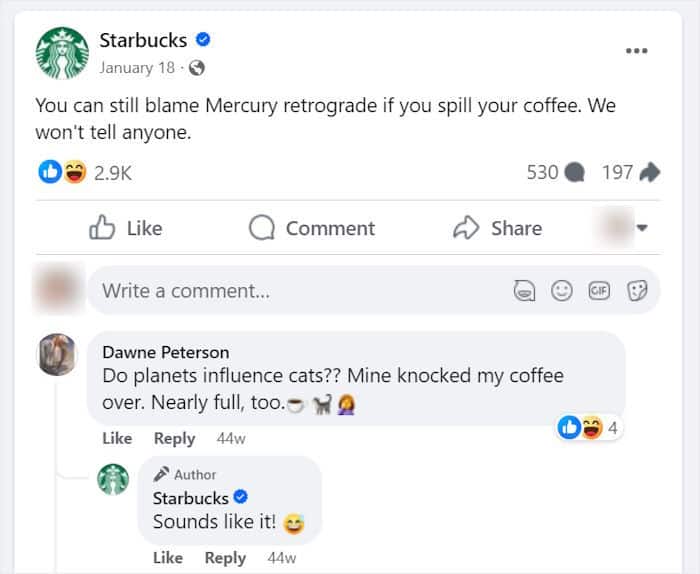Click the public globe audience icon
This screenshot has height=574, width=700.
tap(197, 68)
